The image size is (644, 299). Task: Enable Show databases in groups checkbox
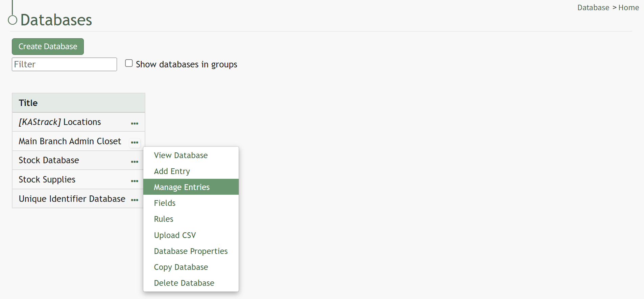(129, 63)
